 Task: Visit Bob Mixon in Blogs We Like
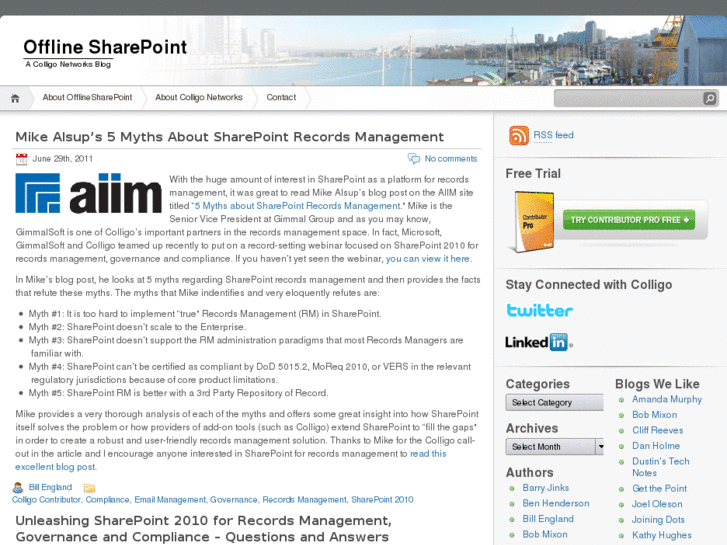click(x=654, y=415)
